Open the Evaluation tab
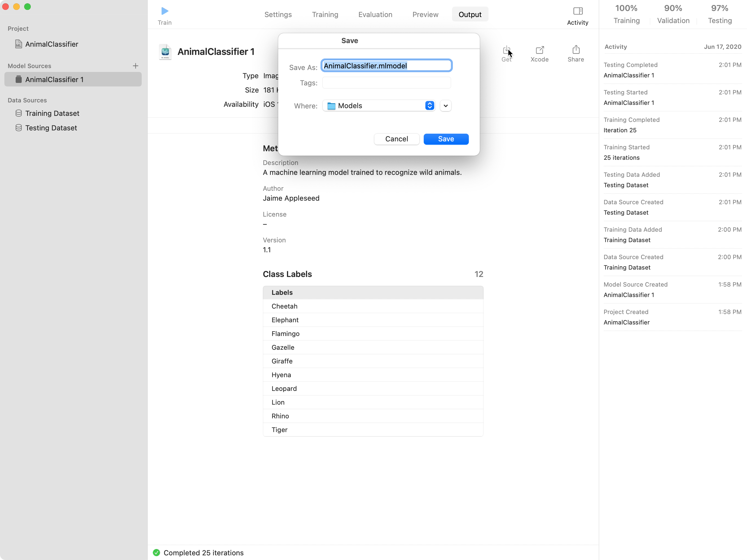747x560 pixels. 375,14
